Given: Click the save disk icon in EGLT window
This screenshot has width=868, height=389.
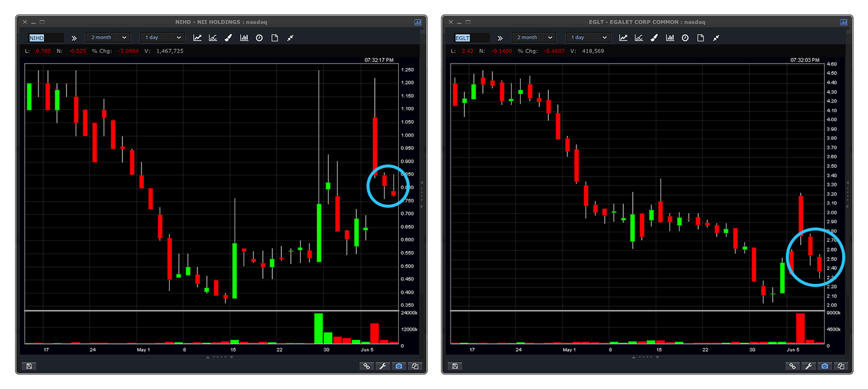Looking at the screenshot, I should (x=454, y=366).
